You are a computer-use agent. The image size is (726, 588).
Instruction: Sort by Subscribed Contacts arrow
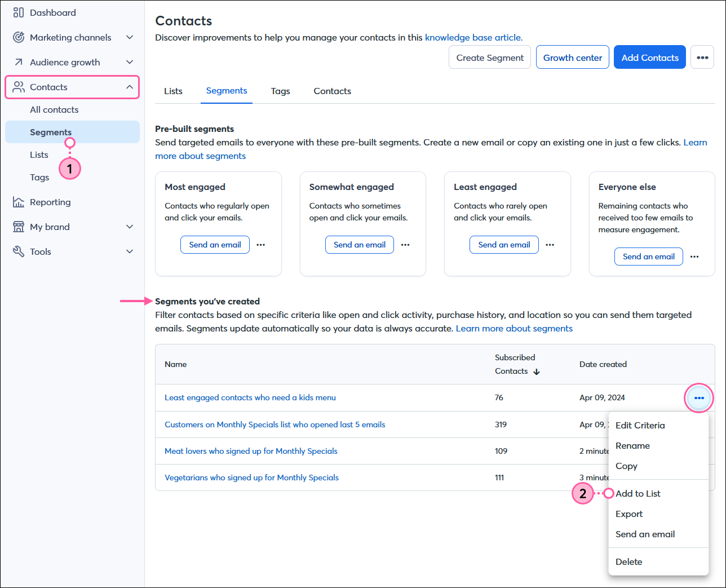tap(537, 372)
